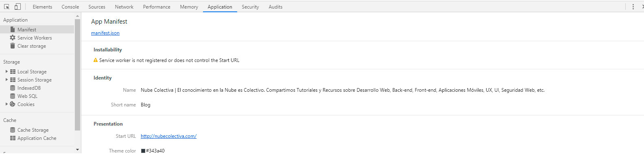Toggle the device toolbar icon
The image size is (644, 168).
(17, 7)
